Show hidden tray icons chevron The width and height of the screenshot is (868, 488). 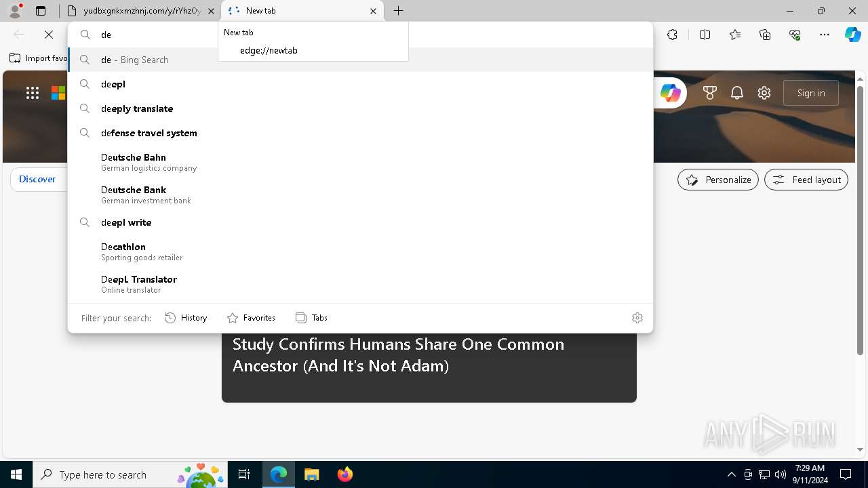point(731,474)
